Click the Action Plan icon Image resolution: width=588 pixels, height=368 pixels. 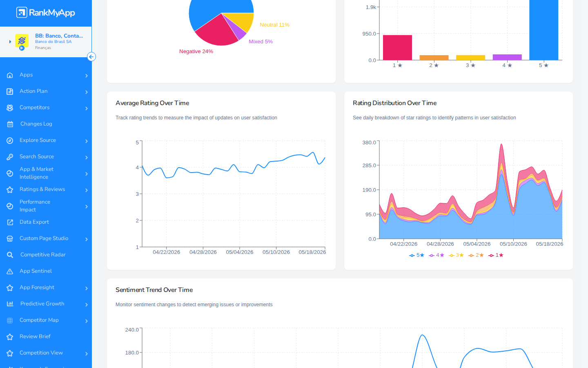click(10, 92)
